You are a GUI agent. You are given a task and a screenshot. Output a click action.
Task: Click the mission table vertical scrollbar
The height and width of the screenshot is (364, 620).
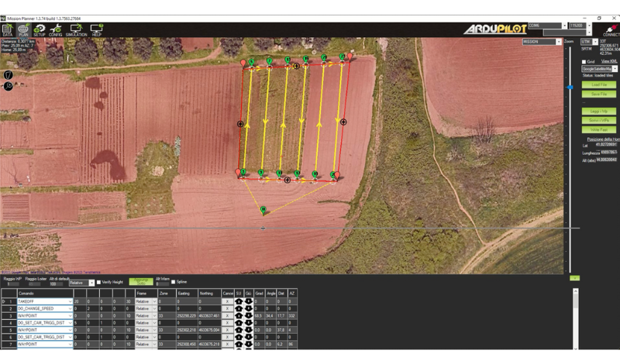coord(575,319)
